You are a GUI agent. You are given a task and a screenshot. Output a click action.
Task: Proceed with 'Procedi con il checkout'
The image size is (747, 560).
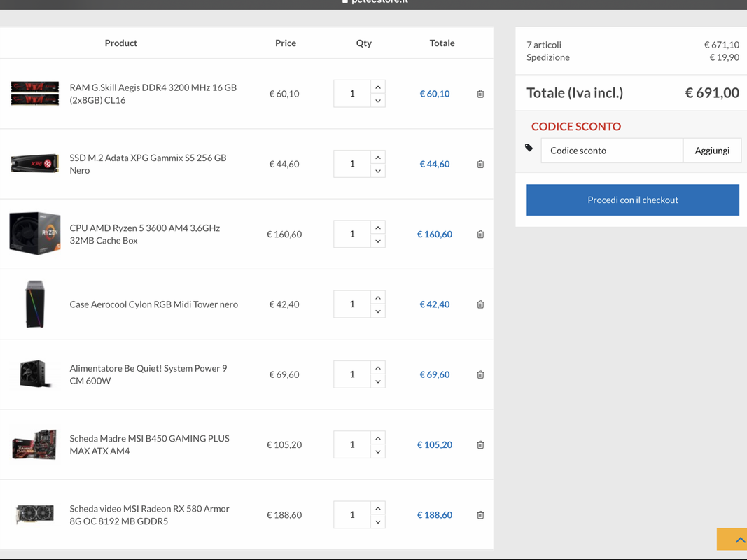pyautogui.click(x=633, y=200)
